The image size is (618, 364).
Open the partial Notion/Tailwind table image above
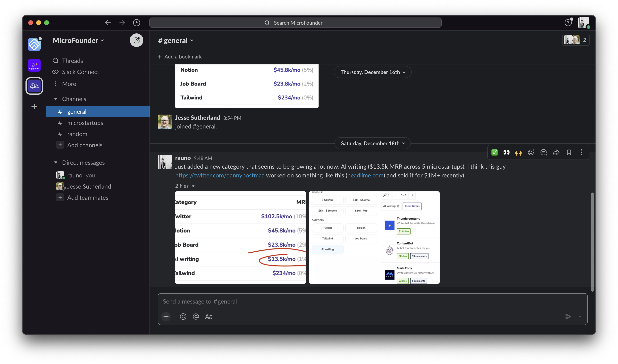(x=246, y=86)
